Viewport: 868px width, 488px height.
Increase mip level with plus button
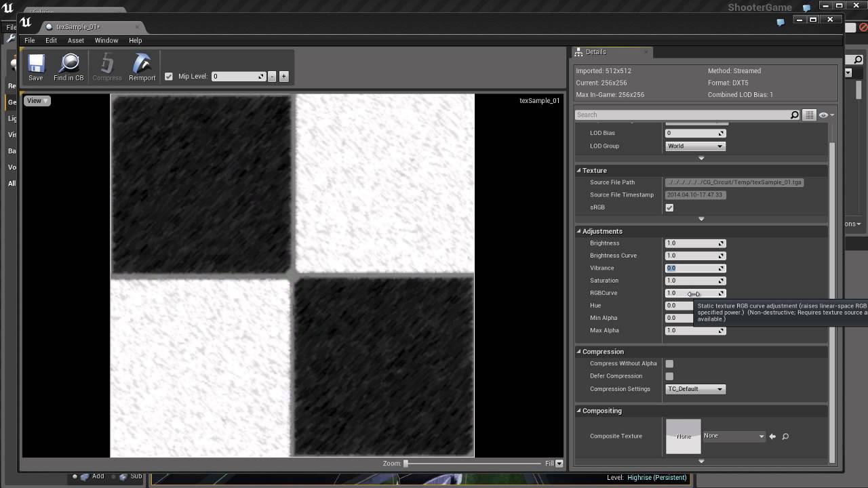(x=283, y=77)
